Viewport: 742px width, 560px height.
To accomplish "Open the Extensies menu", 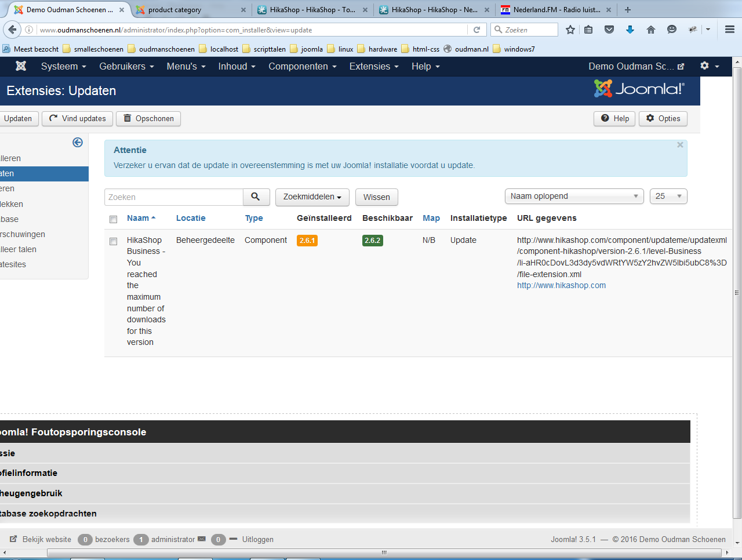I will click(x=374, y=67).
